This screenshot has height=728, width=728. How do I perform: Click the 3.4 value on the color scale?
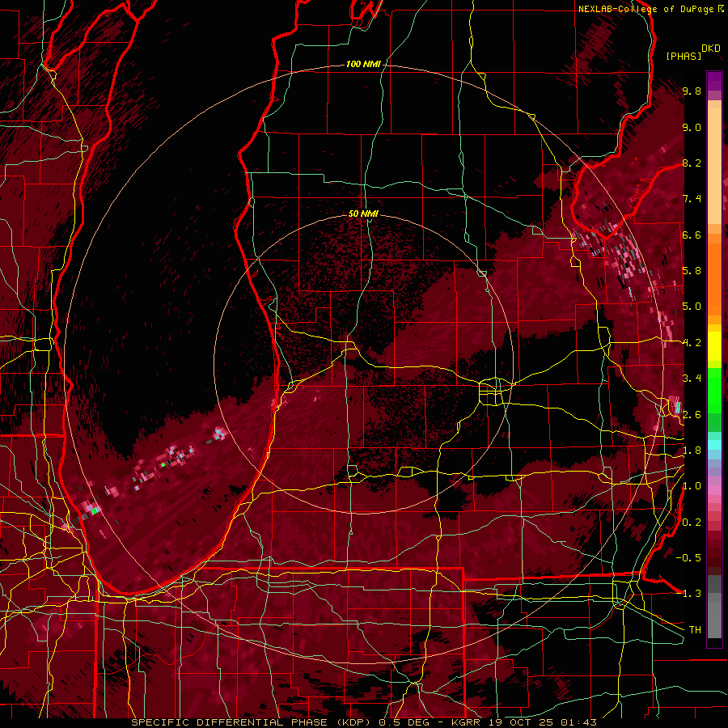point(692,379)
